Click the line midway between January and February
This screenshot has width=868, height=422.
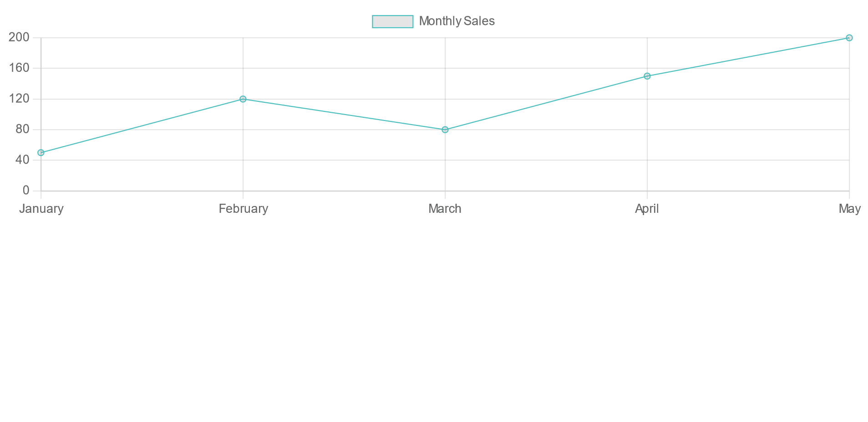142,126
